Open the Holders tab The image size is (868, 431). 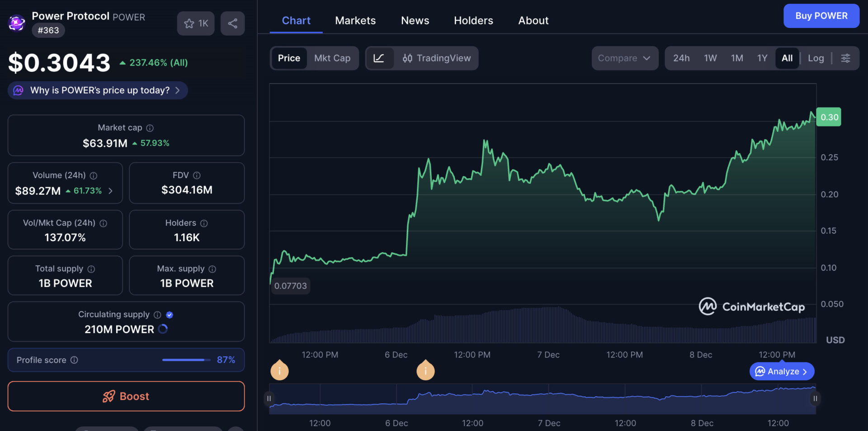473,21
